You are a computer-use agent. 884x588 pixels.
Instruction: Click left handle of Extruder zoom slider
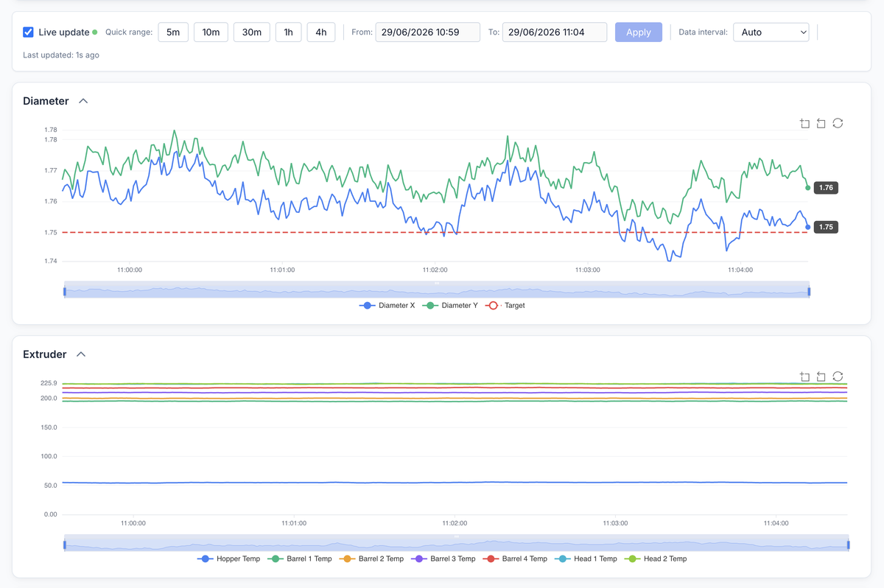click(x=64, y=545)
